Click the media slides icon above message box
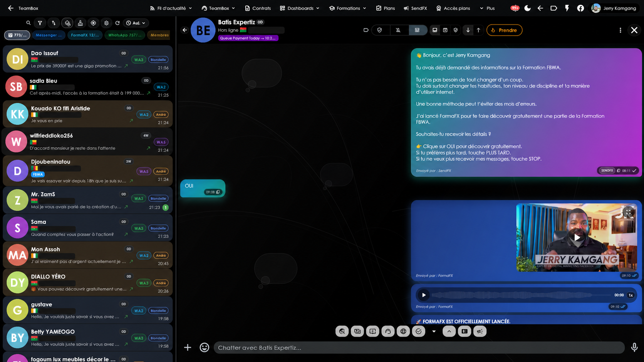644x362 pixels. 357,331
